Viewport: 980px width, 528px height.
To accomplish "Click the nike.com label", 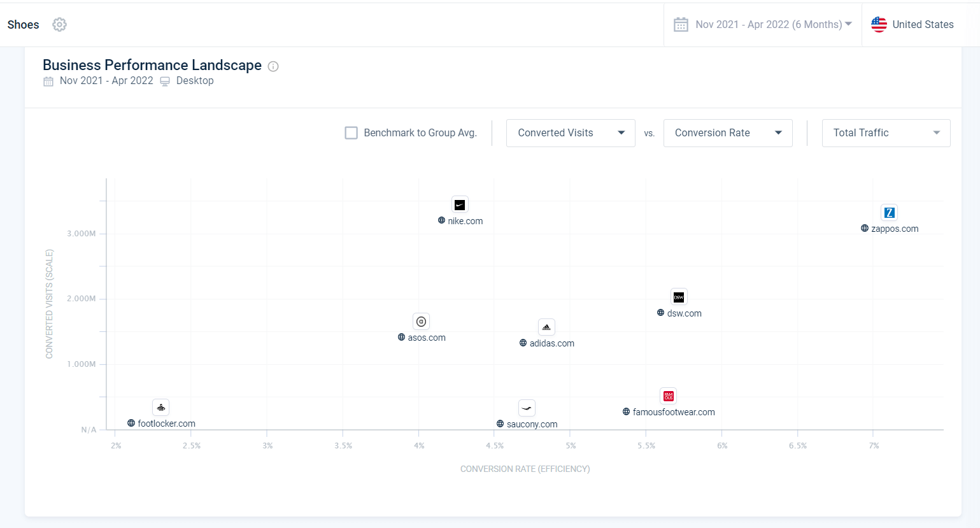I will point(465,221).
